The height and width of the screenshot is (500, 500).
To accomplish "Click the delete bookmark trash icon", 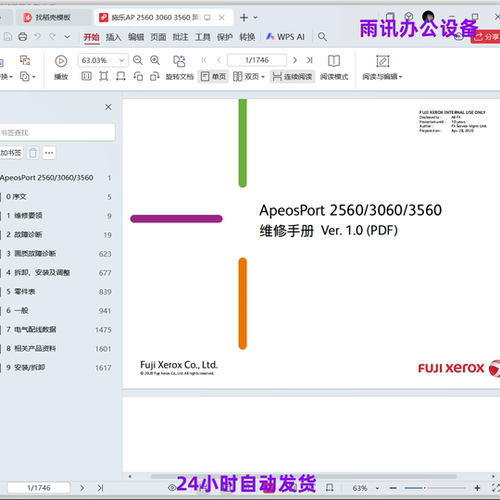I will (33, 153).
